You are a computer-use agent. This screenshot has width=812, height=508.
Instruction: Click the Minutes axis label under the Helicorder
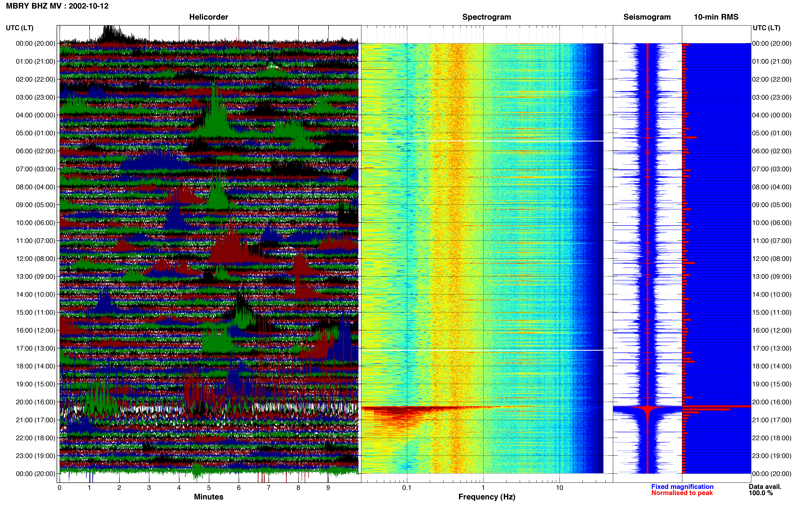pyautogui.click(x=209, y=497)
